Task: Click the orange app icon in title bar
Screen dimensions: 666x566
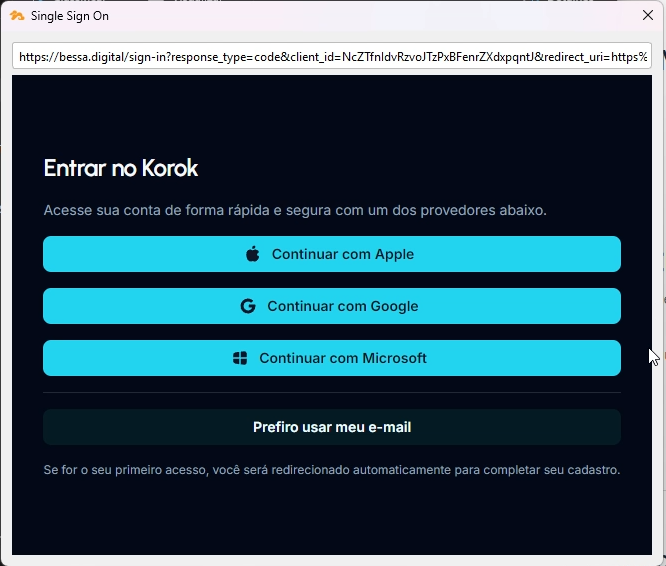Action: coord(17,16)
